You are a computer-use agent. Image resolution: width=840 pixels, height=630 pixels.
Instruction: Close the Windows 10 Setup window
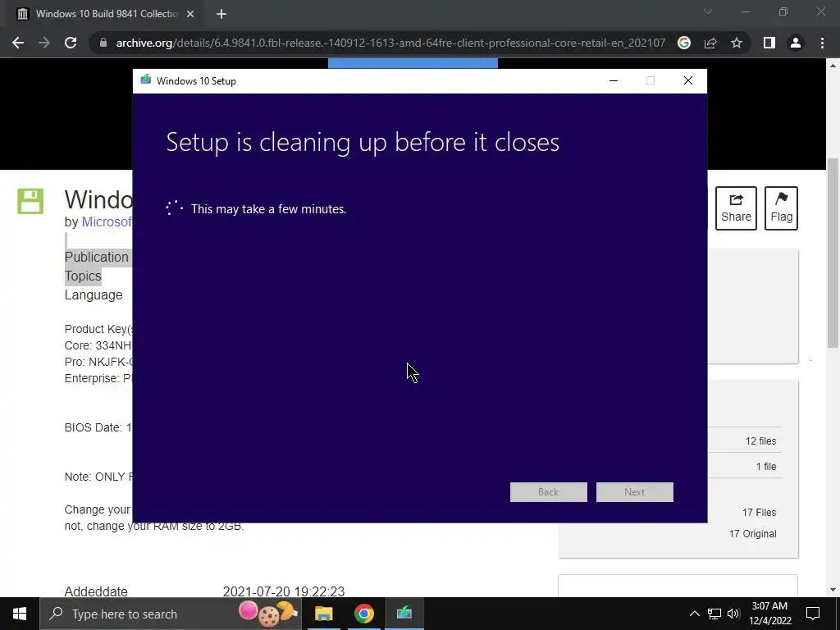coord(688,81)
